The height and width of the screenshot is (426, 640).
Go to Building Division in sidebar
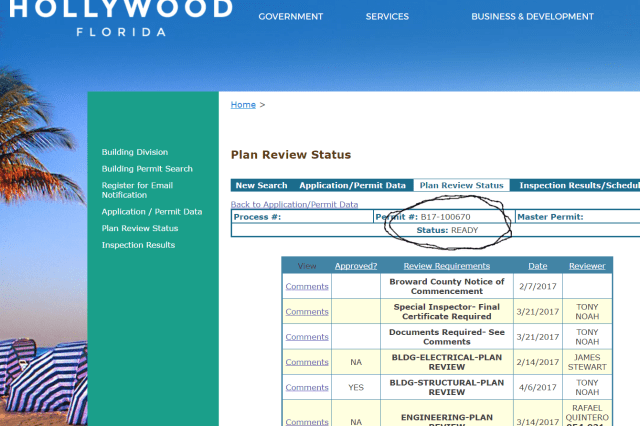click(x=135, y=152)
